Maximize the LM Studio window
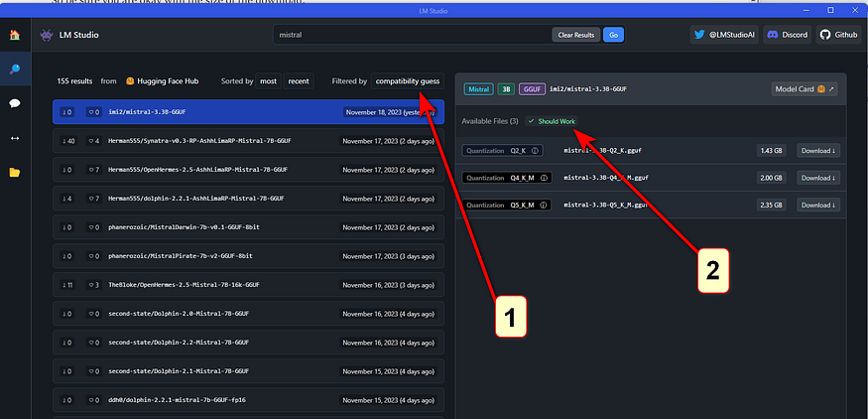This screenshot has height=419, width=868. [830, 10]
